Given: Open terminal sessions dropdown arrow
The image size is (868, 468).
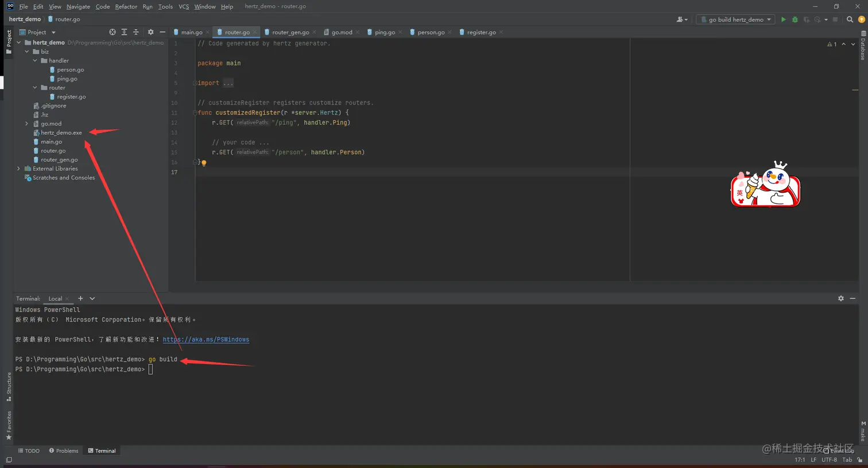Looking at the screenshot, I should pos(92,298).
